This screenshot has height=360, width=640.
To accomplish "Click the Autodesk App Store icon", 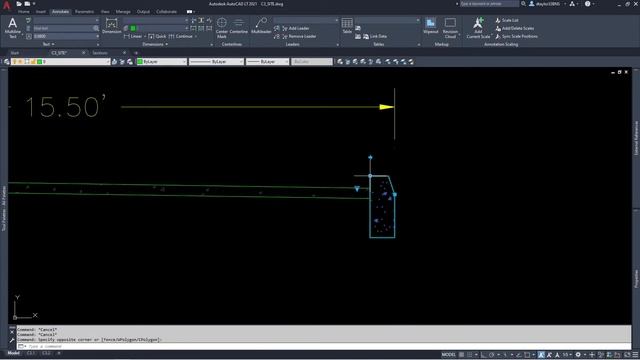I will (x=572, y=4).
